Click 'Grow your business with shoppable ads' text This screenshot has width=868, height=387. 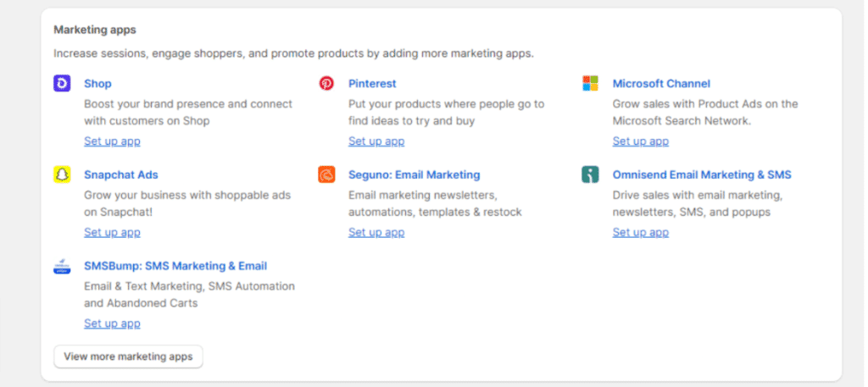pos(187,203)
